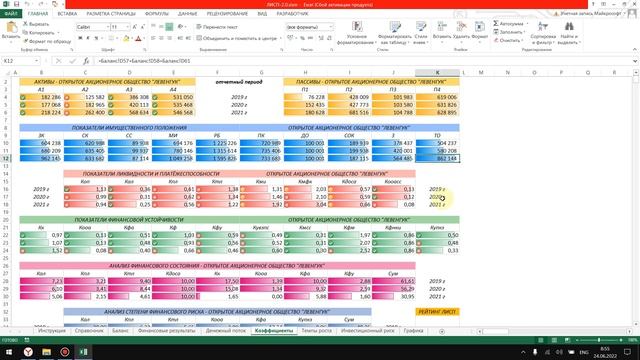
Task: Toggle align text left
Action: coord(153,38)
